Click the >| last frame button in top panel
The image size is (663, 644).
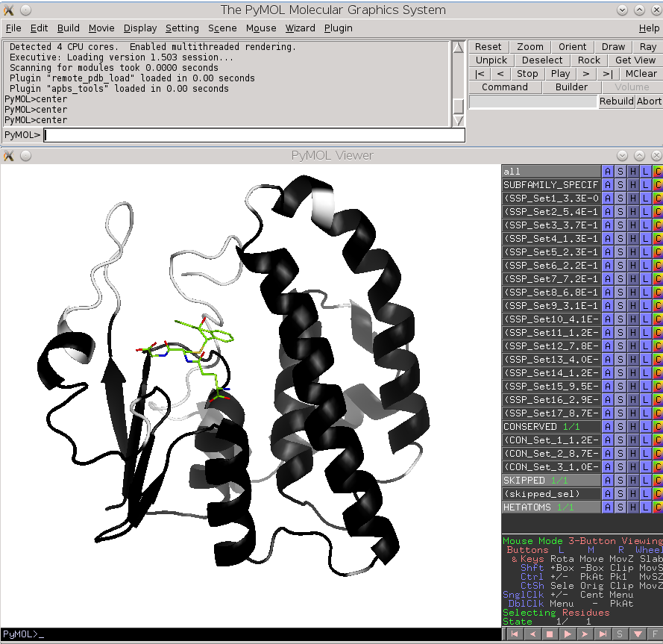(x=608, y=74)
